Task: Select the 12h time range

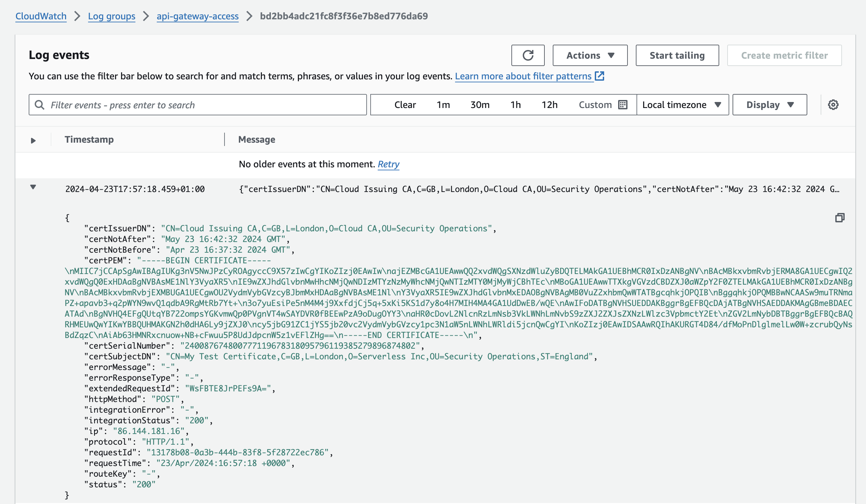Action: [549, 105]
